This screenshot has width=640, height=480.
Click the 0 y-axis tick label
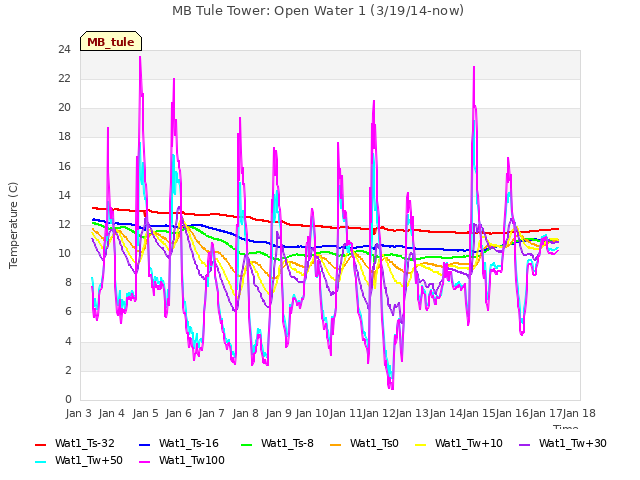(68, 400)
